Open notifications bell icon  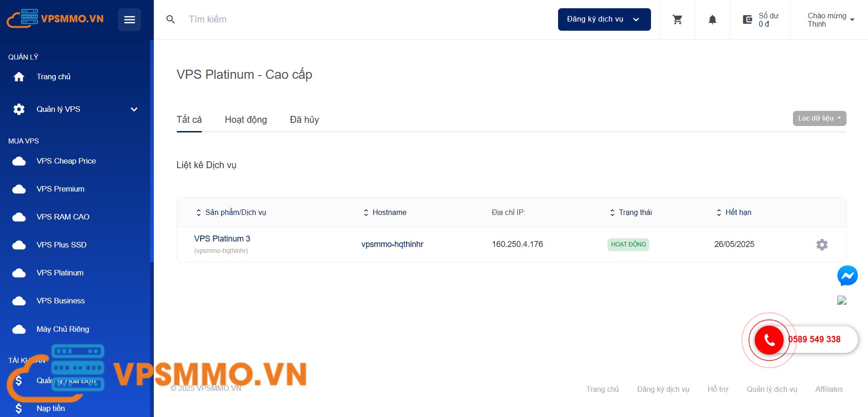point(712,20)
